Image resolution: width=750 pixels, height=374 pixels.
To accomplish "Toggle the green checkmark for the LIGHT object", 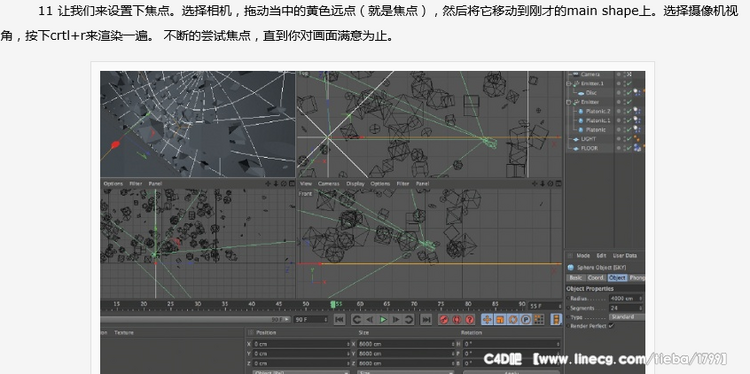I will [629, 139].
